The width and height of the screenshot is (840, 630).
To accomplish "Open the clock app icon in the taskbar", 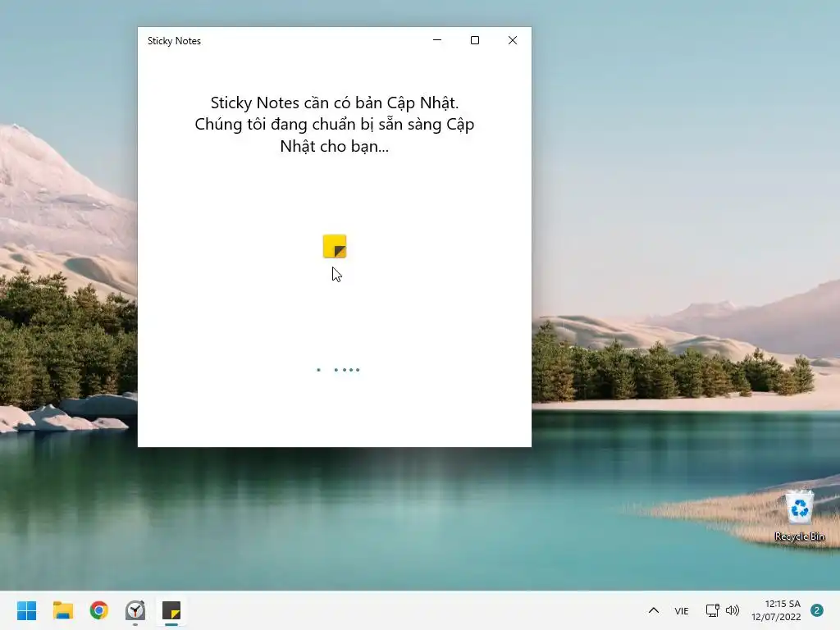I will click(135, 610).
